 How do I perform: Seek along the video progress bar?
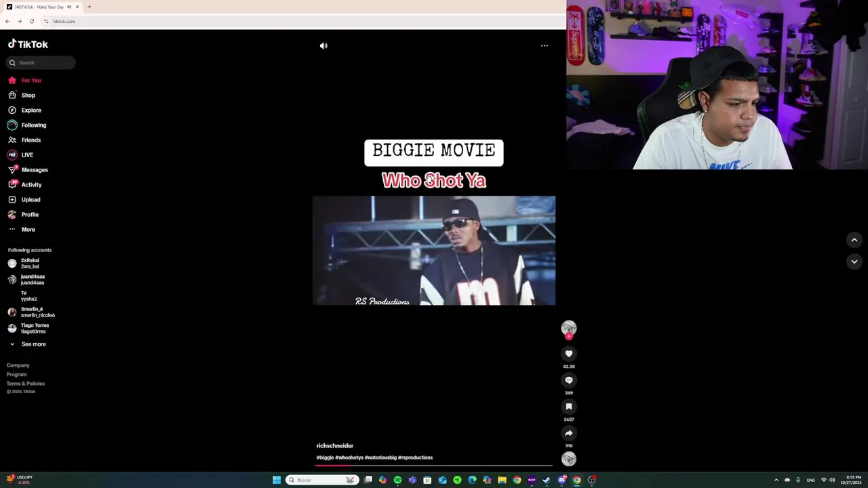[x=434, y=466]
